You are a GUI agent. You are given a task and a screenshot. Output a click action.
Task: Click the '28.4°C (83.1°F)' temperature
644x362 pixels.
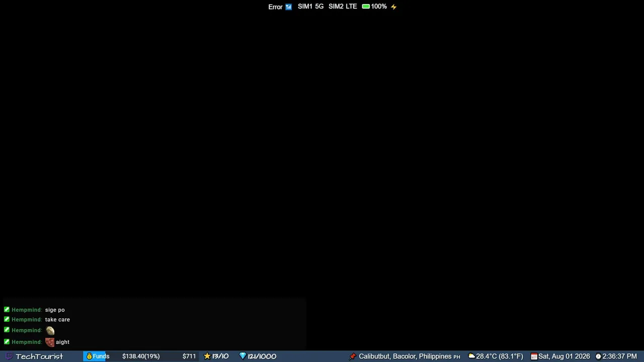pyautogui.click(x=500, y=356)
